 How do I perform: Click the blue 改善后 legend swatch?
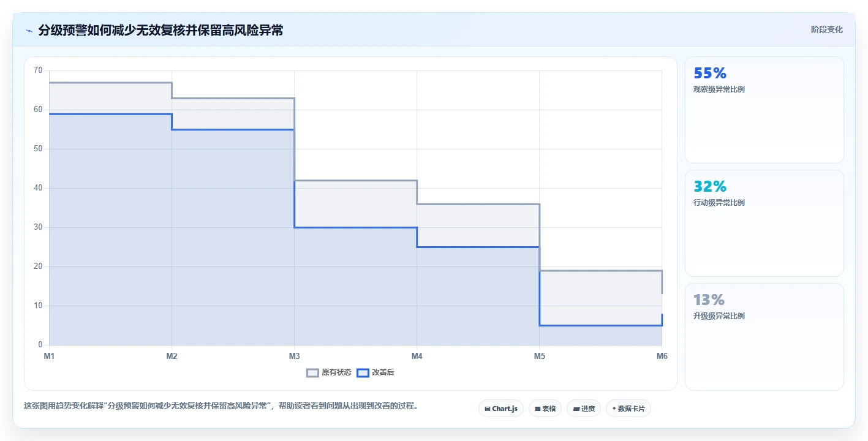coord(363,372)
